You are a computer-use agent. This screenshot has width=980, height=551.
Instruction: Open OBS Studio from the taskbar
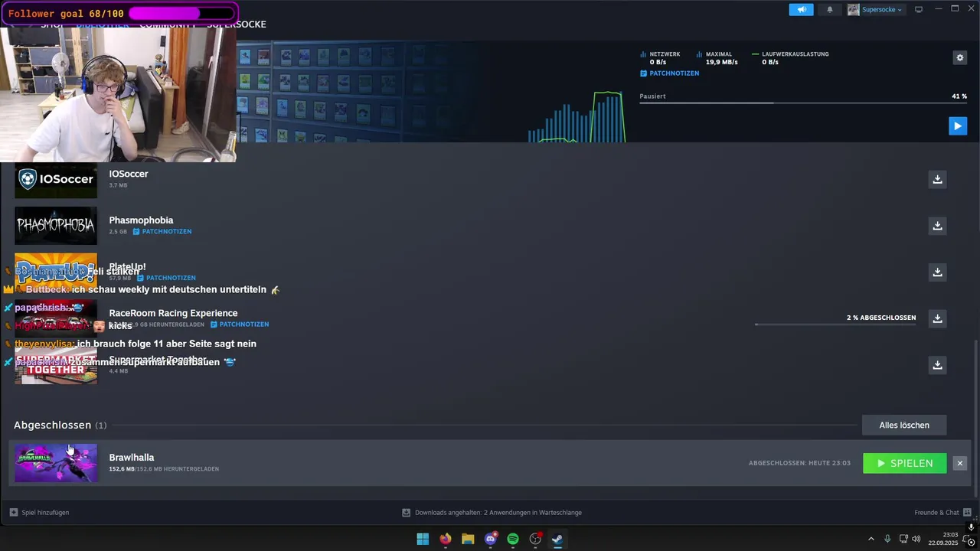point(535,539)
